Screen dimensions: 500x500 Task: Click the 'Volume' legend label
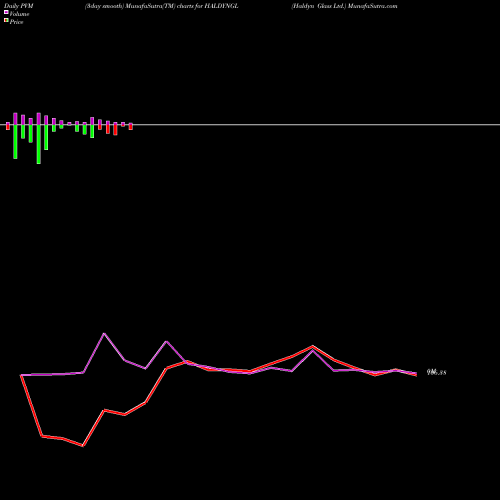19,14
